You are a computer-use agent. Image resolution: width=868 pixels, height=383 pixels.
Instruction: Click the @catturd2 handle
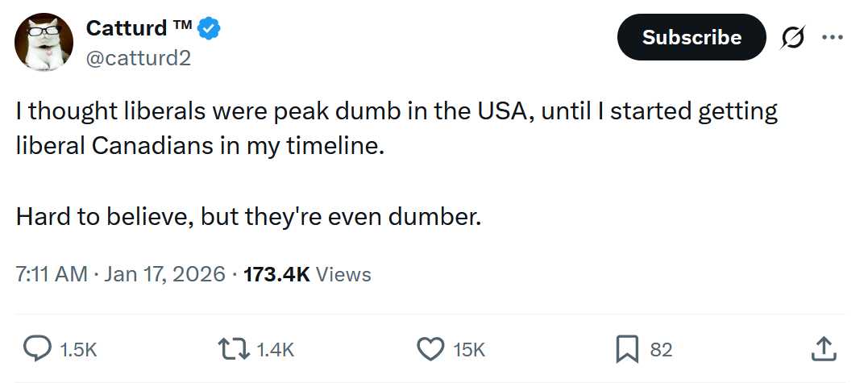point(138,58)
